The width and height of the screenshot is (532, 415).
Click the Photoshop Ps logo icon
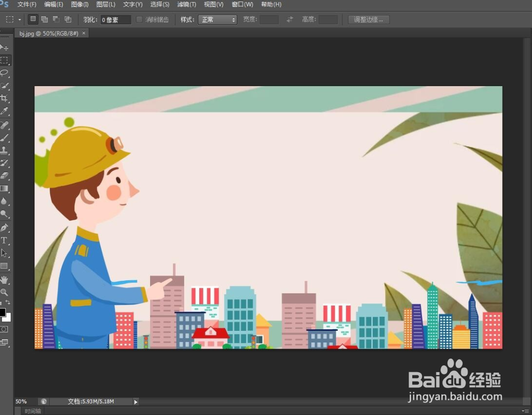pos(4,4)
